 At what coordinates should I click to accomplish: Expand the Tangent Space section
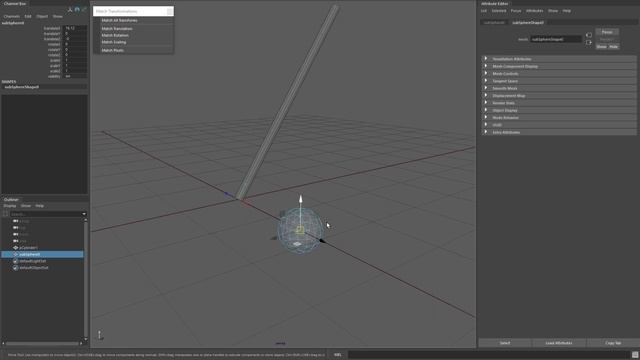pyautogui.click(x=559, y=81)
